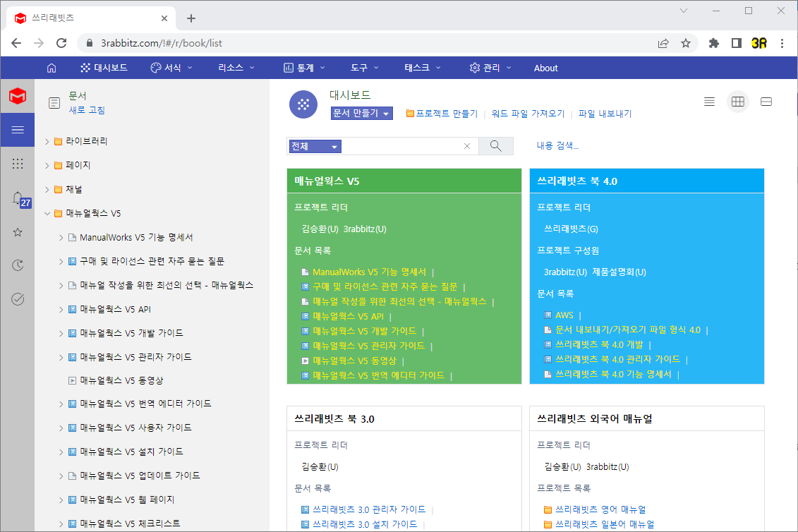Expand 매뉴얼웍스 V5 사용자 가이드 node
The height and width of the screenshot is (532, 798).
[61, 428]
